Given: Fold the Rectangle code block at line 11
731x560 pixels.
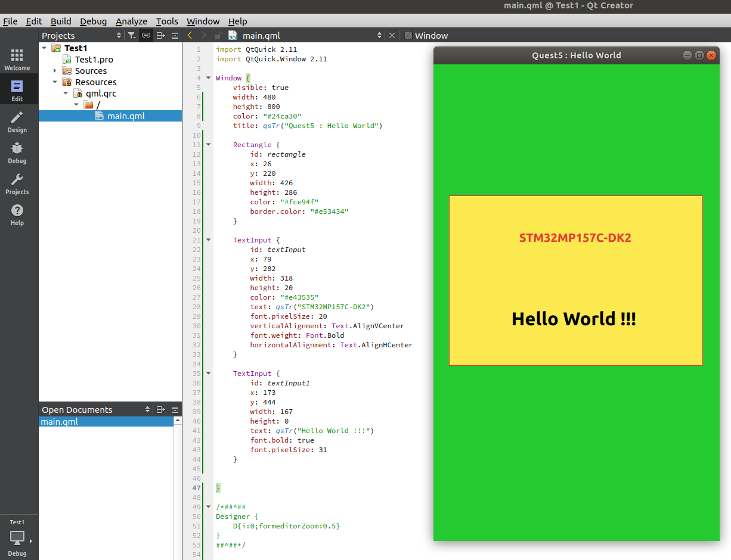Looking at the screenshot, I should coord(208,144).
